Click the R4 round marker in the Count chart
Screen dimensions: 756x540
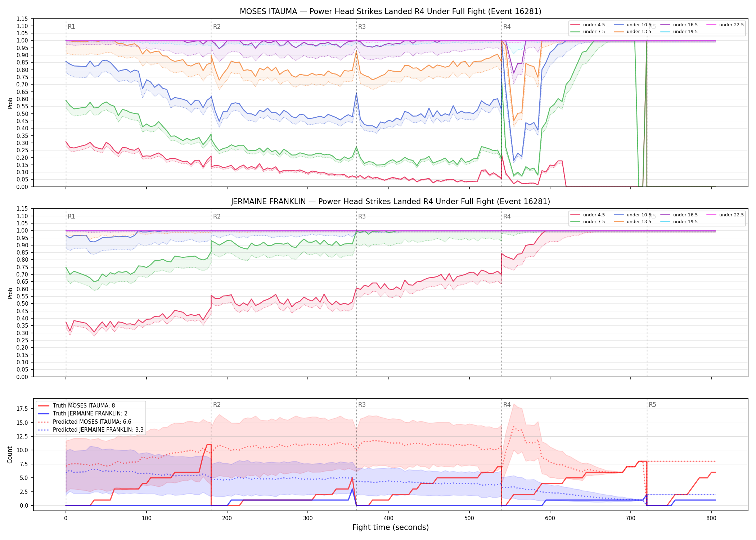click(507, 405)
